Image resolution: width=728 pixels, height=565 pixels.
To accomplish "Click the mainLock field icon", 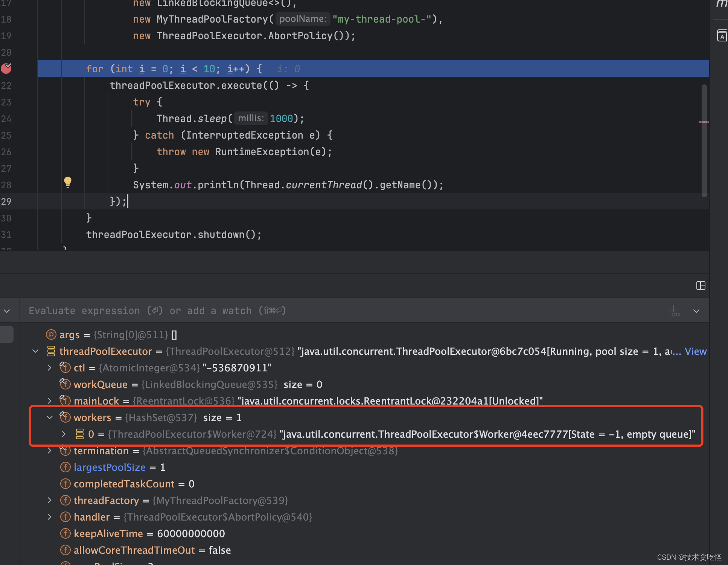I will click(x=65, y=400).
